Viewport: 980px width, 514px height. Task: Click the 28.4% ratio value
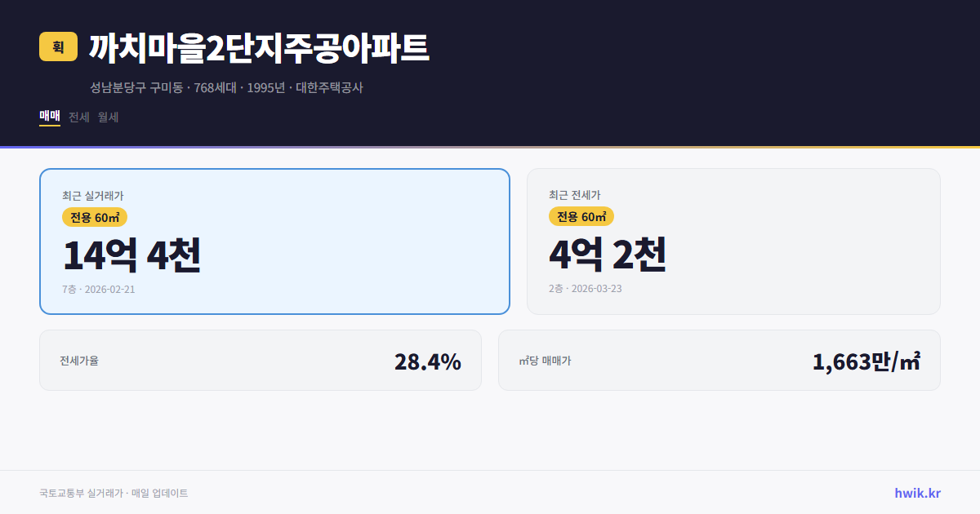[x=427, y=360]
